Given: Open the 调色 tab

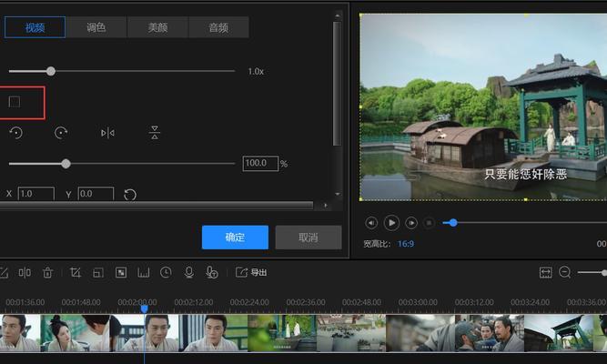Looking at the screenshot, I should point(96,27).
